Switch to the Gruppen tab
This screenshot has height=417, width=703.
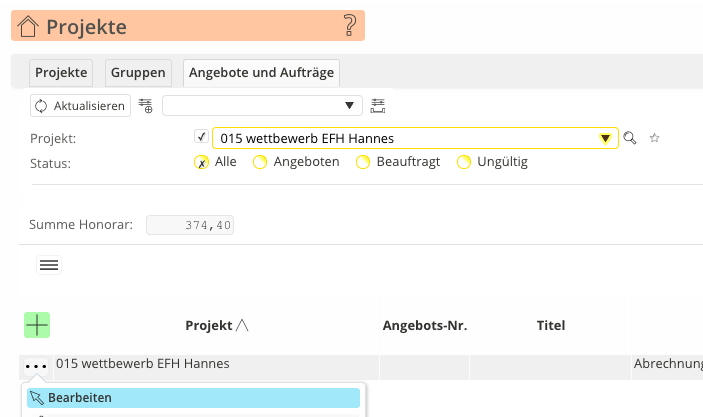(x=138, y=73)
